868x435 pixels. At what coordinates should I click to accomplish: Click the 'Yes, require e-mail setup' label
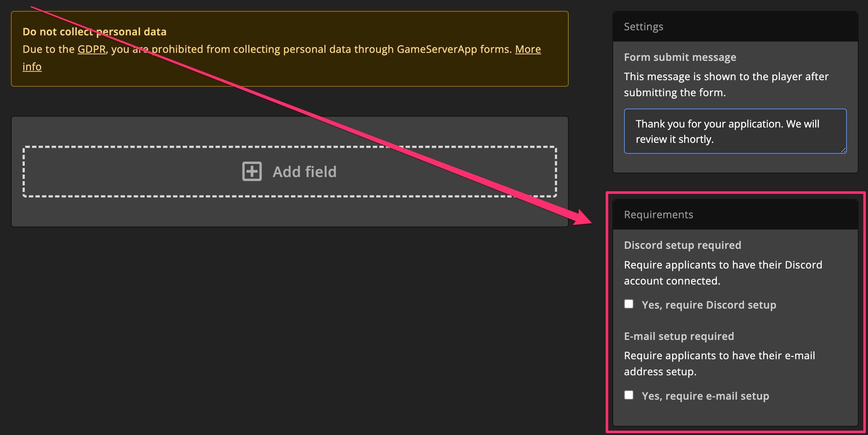point(705,396)
